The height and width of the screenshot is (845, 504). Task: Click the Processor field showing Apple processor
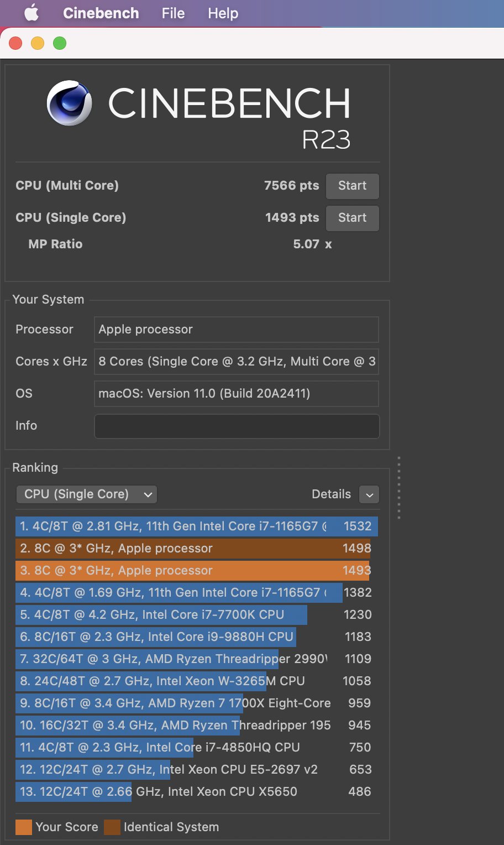[236, 330]
